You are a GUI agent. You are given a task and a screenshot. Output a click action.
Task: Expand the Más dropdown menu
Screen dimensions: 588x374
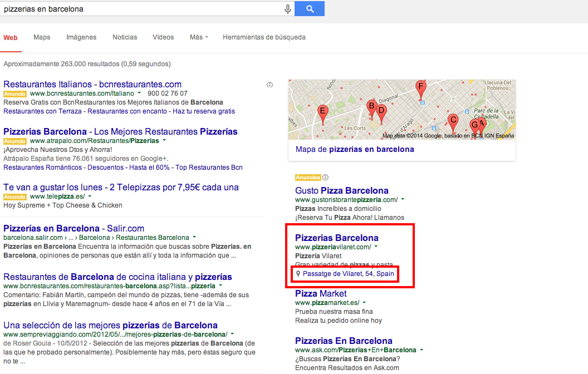click(x=199, y=37)
